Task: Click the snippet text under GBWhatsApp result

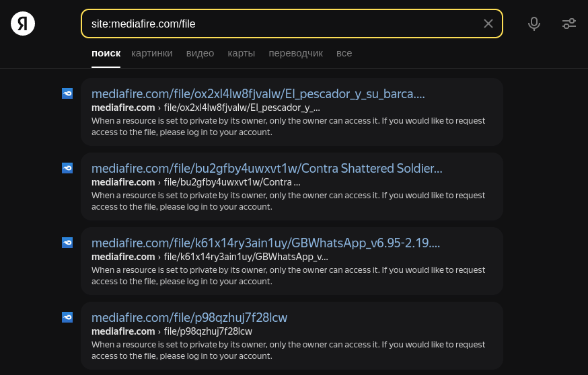Action: point(288,276)
